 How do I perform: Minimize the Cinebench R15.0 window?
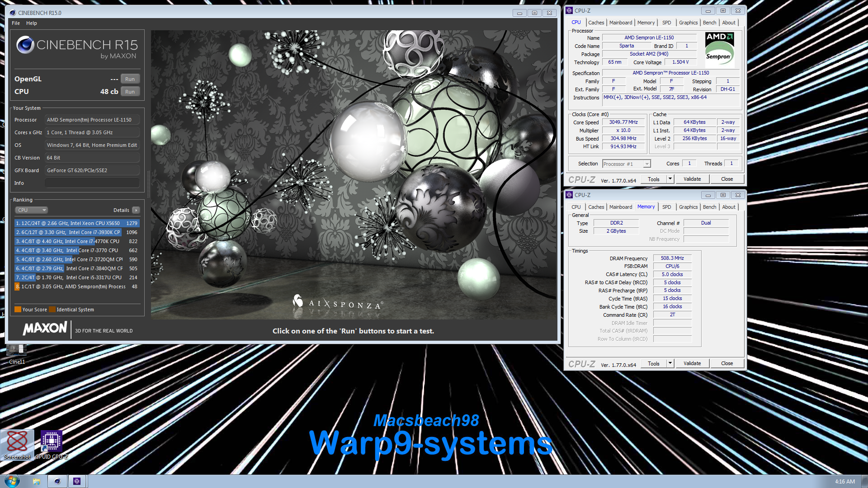(x=519, y=13)
